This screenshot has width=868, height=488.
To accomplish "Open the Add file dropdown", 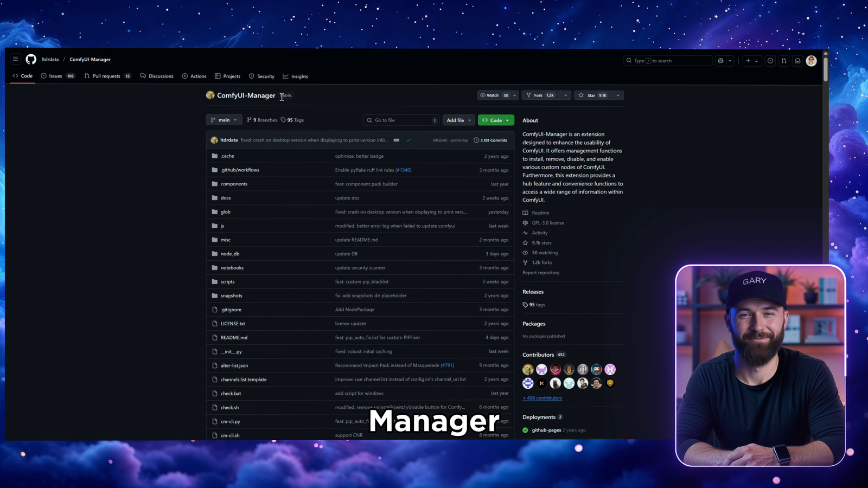I will 458,120.
